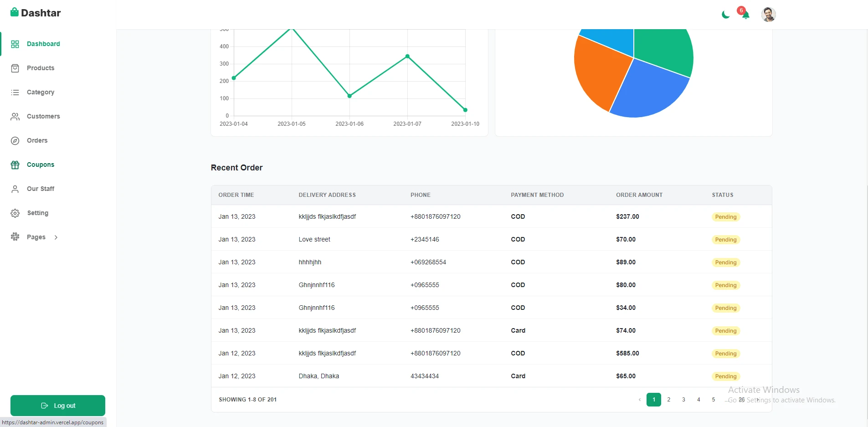Screen dimensions: 868x427
Task: Toggle dark mode with the moon icon
Action: (x=726, y=15)
